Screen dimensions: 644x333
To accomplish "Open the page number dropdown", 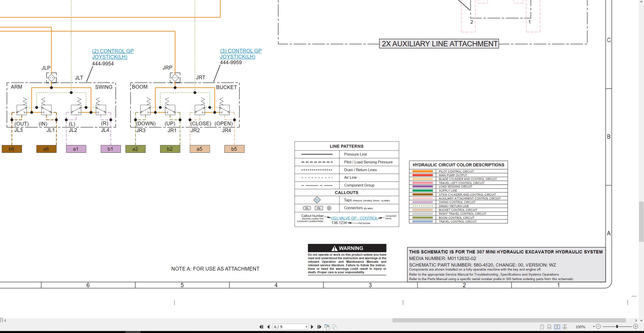I will click(306, 327).
